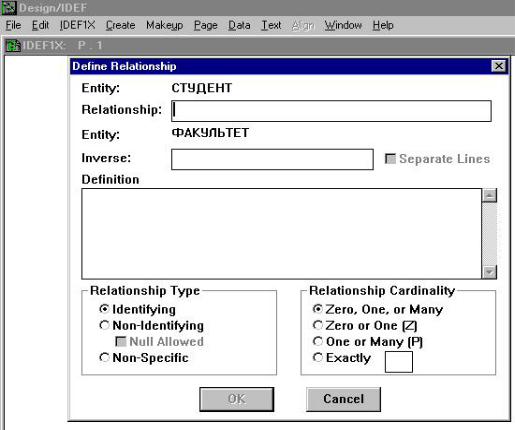Click the Define Relationship title bar

pyautogui.click(x=281, y=66)
